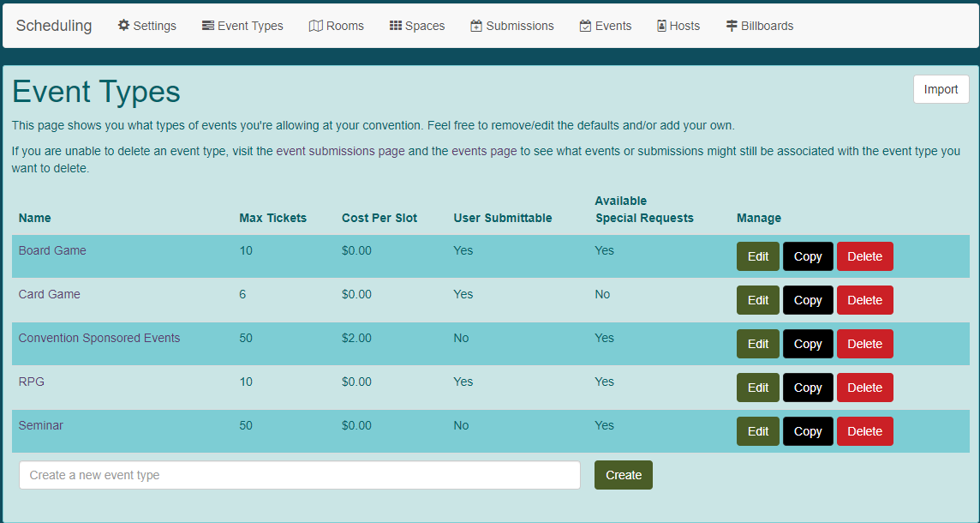Focus the Create a new event type field

pyautogui.click(x=299, y=476)
